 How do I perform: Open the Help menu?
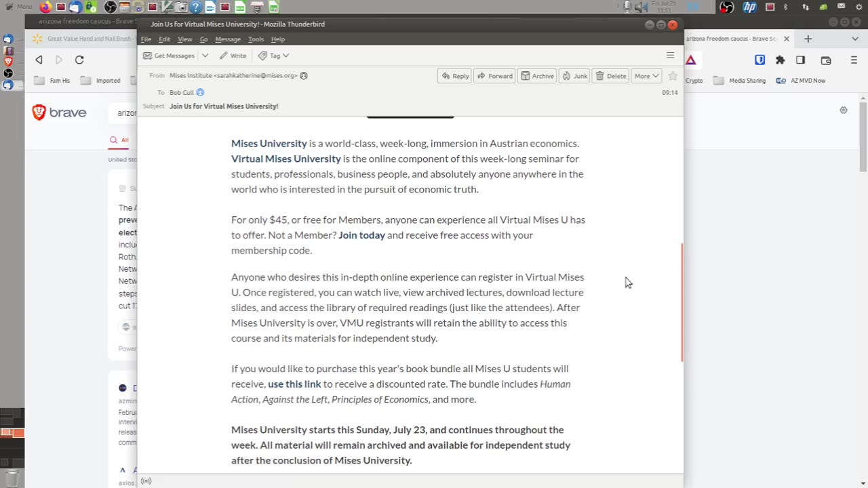point(278,39)
